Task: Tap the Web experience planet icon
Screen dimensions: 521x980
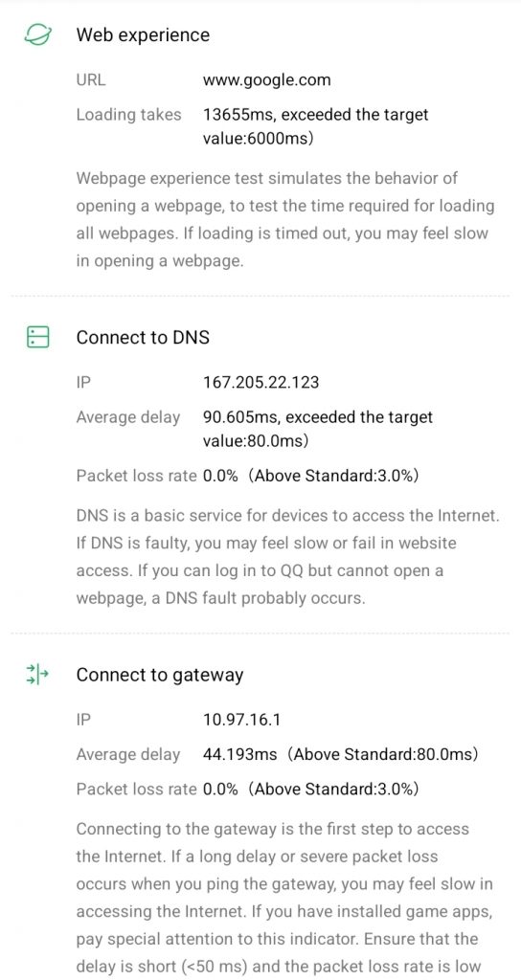Action: pyautogui.click(x=37, y=34)
